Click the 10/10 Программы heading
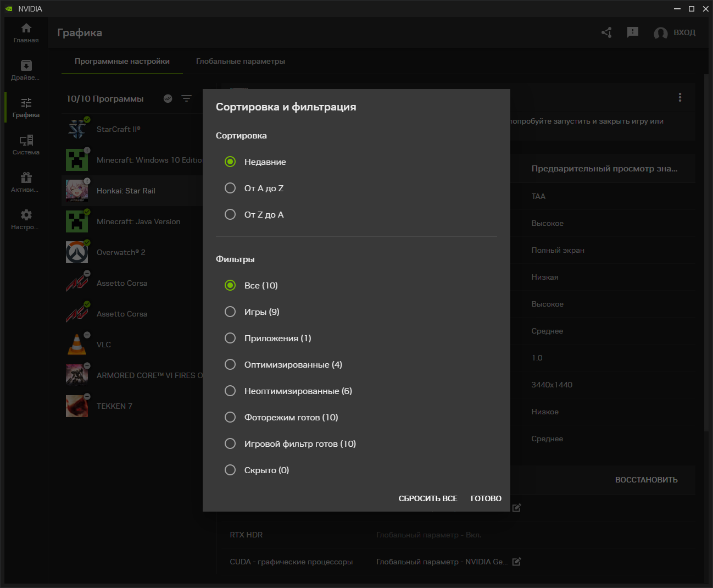This screenshot has width=713, height=588. click(105, 98)
